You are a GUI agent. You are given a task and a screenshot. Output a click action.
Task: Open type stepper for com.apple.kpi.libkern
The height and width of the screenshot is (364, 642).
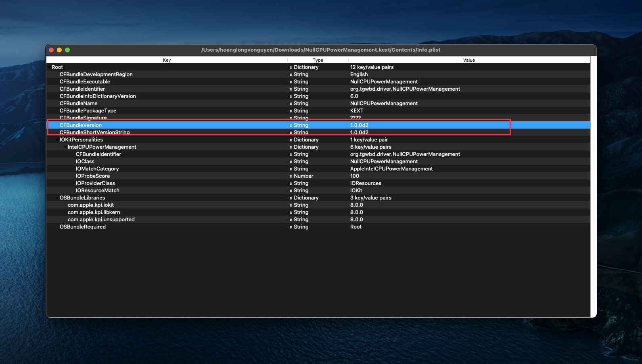click(291, 212)
